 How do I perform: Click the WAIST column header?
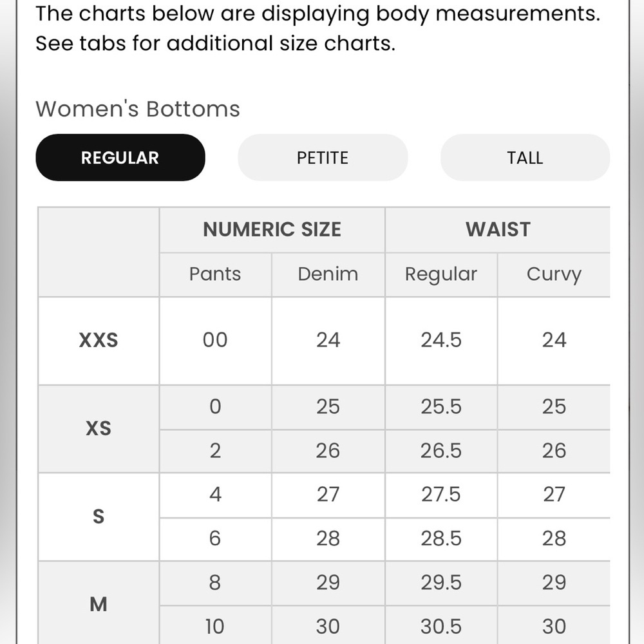point(498,230)
